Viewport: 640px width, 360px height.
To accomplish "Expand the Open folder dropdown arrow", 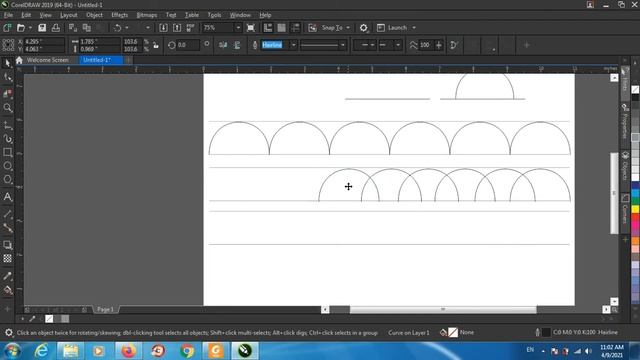I will [x=30, y=28].
